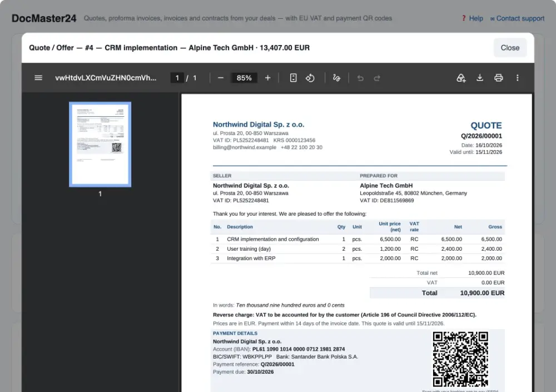
Task: Click the DocMaster24 app title
Action: [x=44, y=18]
